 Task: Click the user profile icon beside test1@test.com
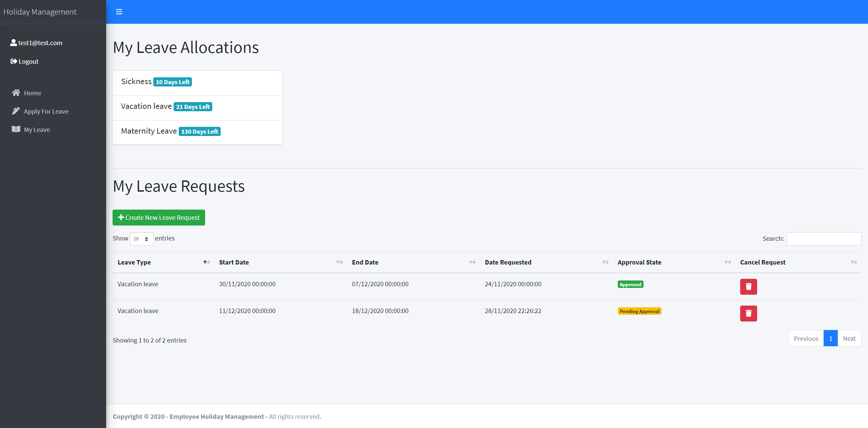point(14,42)
